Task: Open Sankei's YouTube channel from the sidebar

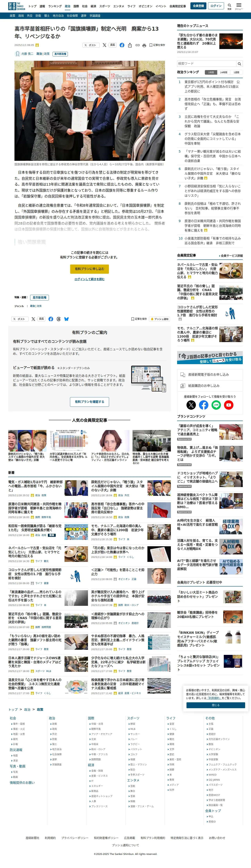Action: (x=229, y=405)
